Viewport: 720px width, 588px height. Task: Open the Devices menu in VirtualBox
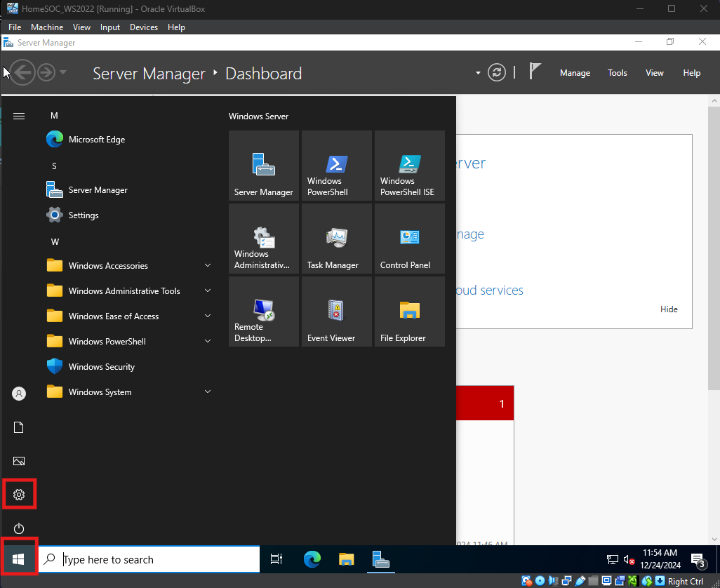[144, 27]
